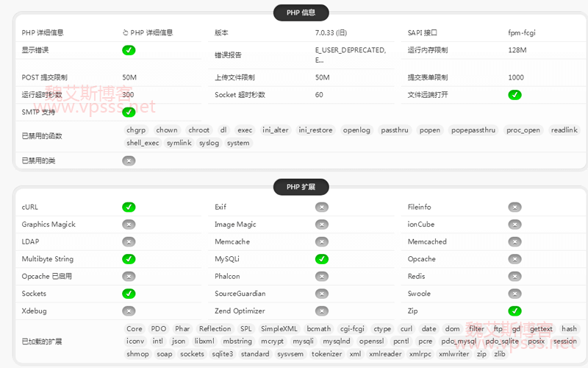Viewport: 588px width, 368px height.
Task: Click the grey ionCube status icon
Action: pyautogui.click(x=514, y=224)
